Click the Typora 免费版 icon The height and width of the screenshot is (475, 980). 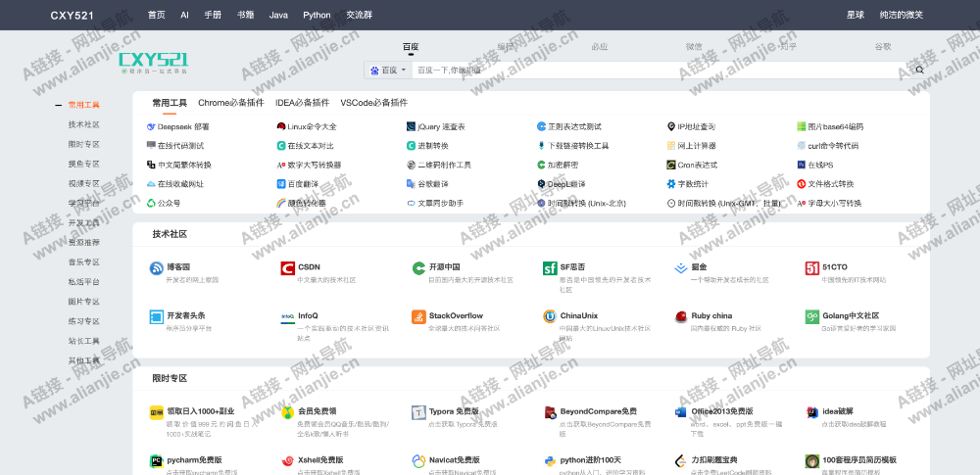tap(418, 412)
